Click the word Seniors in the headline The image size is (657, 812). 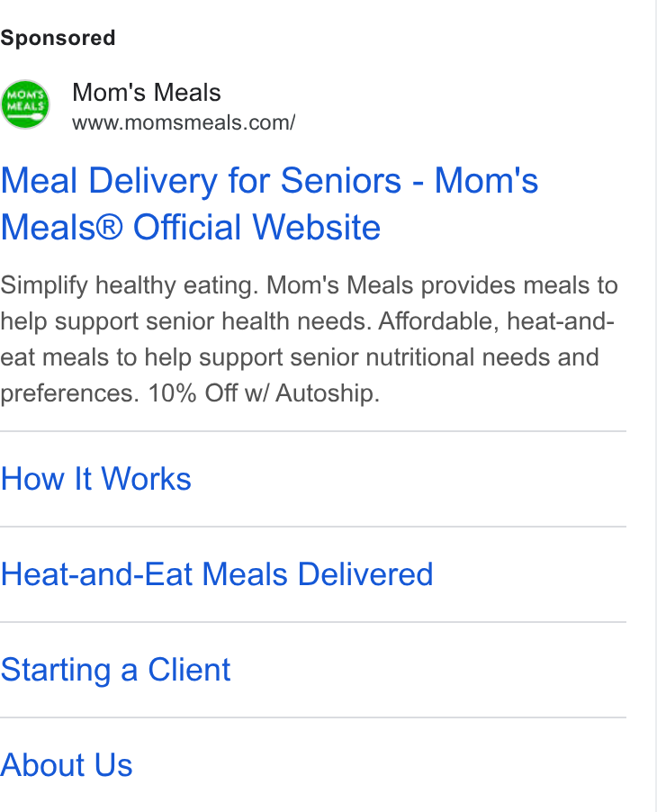[341, 181]
